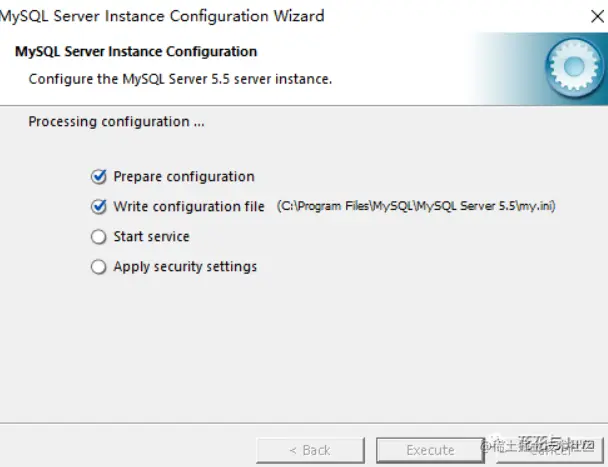Click the "Processing configuration ..." status text
The height and width of the screenshot is (467, 608).
116,122
